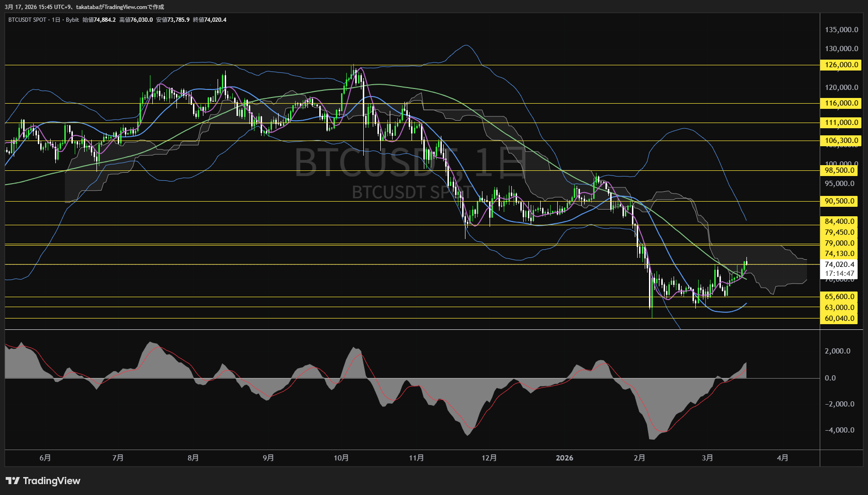This screenshot has height=495, width=868.
Task: Click the 10月 label on time axis
Action: [341, 458]
